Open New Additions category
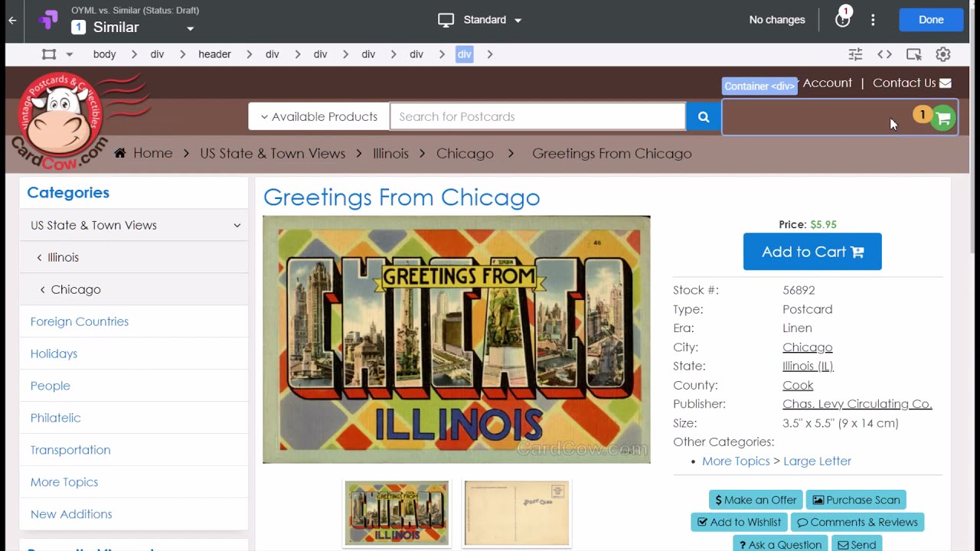This screenshot has width=980, height=551. pyautogui.click(x=71, y=514)
